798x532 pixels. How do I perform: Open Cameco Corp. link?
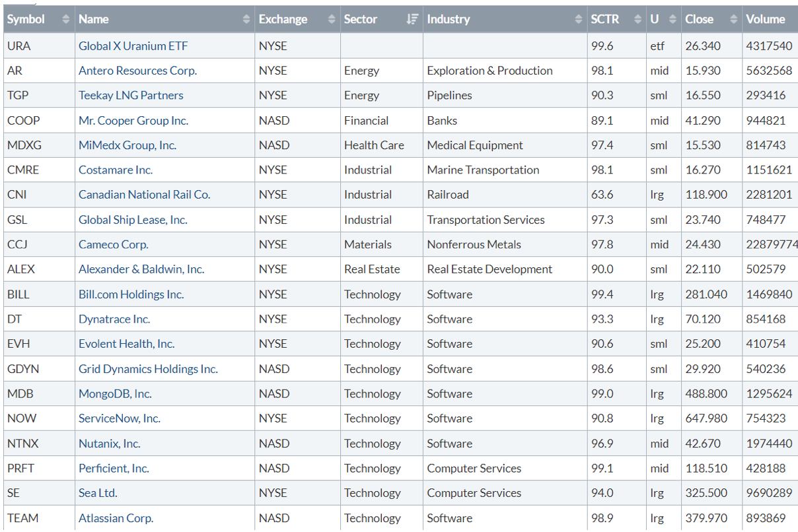[x=114, y=244]
